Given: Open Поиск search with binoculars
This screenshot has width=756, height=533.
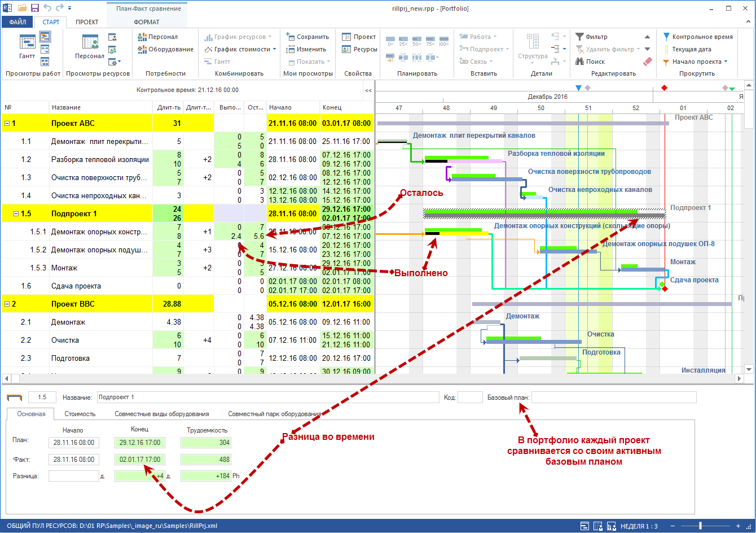Looking at the screenshot, I should point(591,62).
